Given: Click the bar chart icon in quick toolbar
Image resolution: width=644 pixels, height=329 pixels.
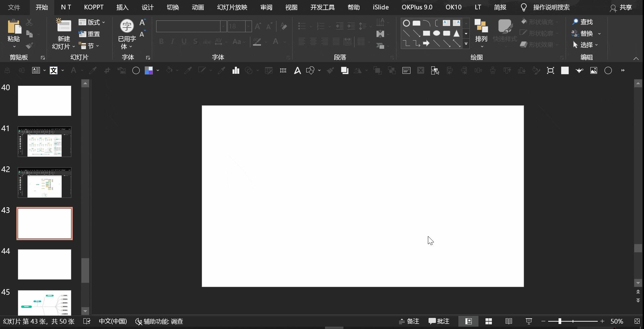Looking at the screenshot, I should [x=236, y=70].
